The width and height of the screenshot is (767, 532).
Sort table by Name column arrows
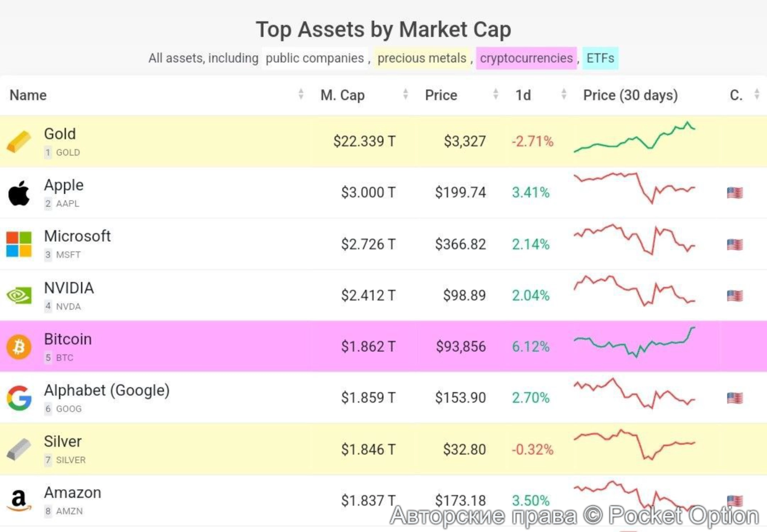coord(301,95)
